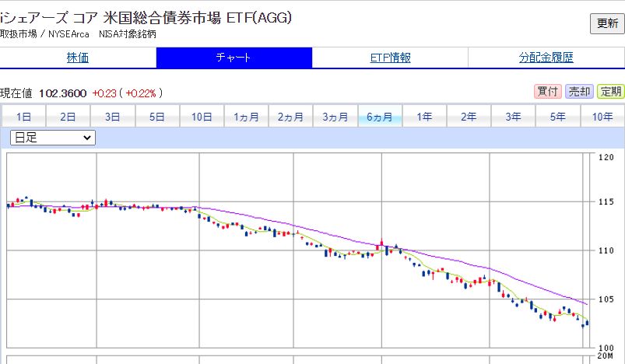
Task: Select the 3ヵ月 chart period
Action: click(335, 117)
